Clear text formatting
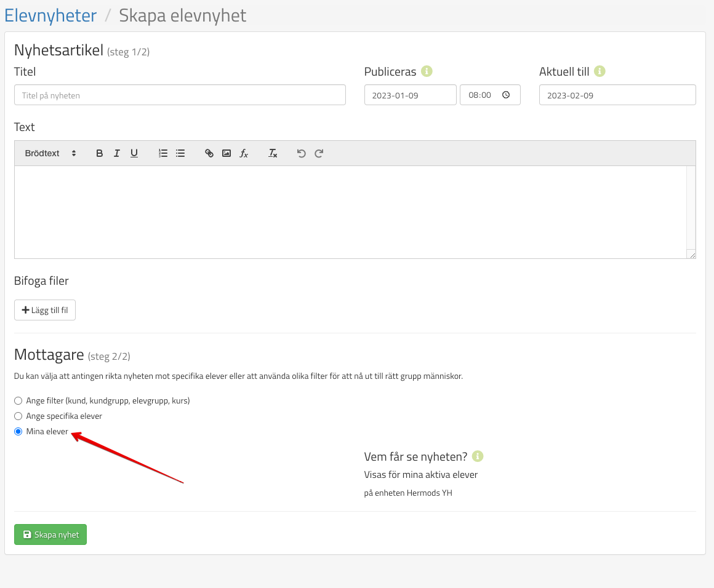The width and height of the screenshot is (714, 588). (273, 153)
